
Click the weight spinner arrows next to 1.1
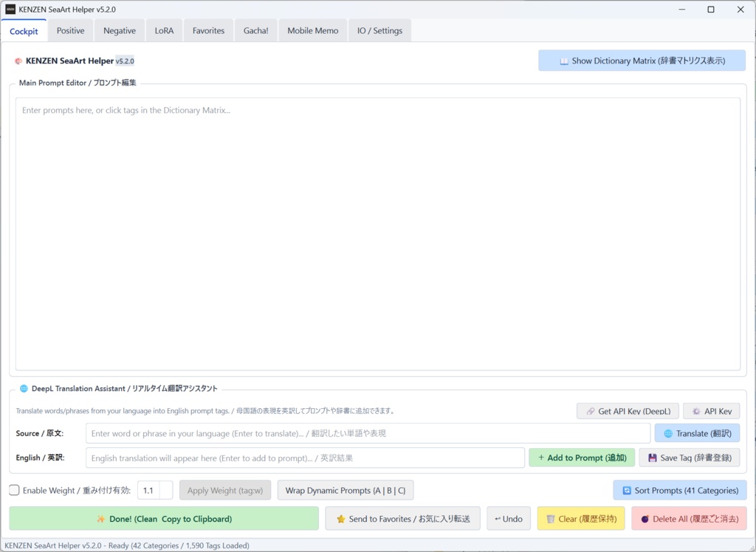[166, 490]
